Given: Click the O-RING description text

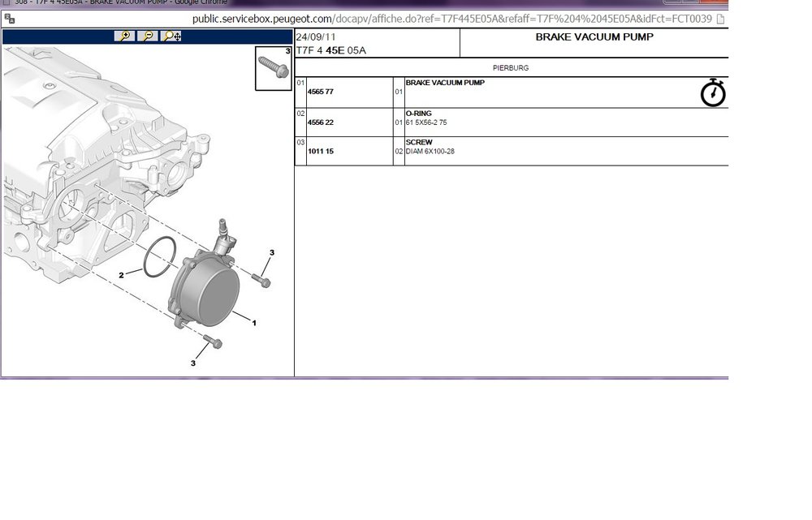Looking at the screenshot, I should [418, 114].
